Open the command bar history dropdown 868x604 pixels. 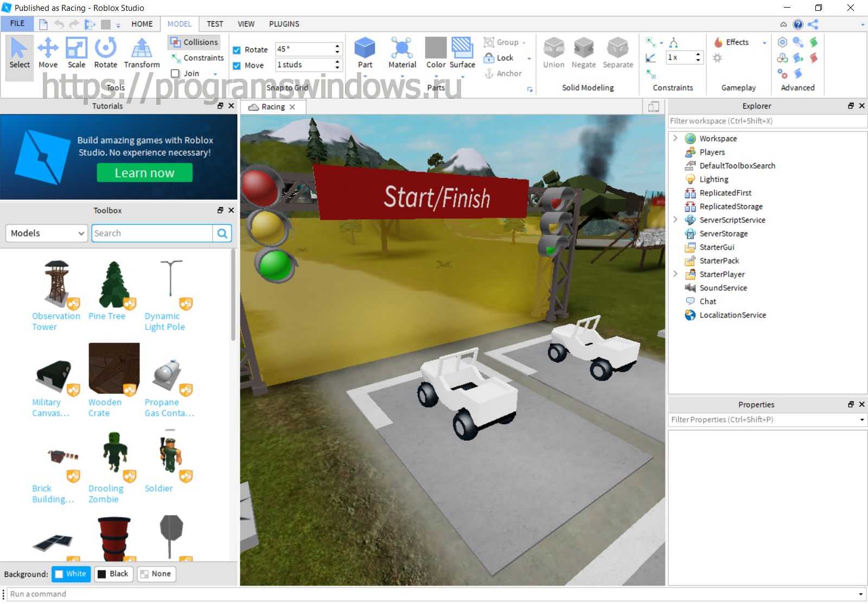coord(861,594)
